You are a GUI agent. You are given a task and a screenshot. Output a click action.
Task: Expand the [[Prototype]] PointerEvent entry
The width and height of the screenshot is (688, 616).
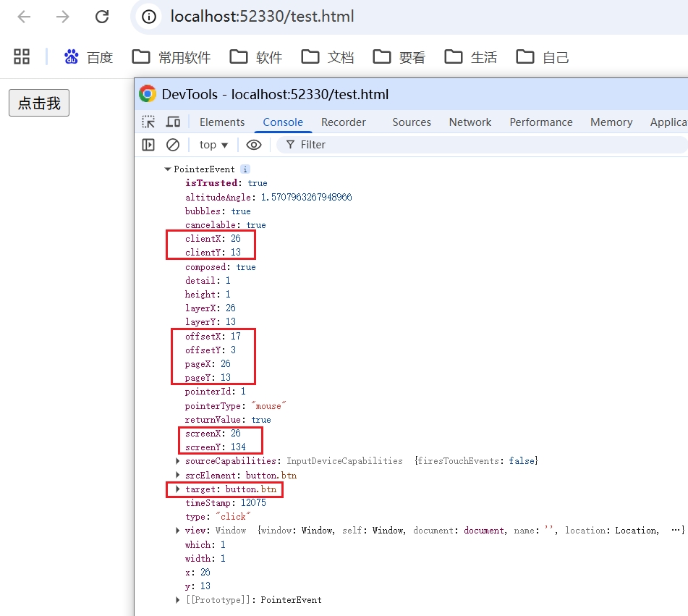click(177, 600)
